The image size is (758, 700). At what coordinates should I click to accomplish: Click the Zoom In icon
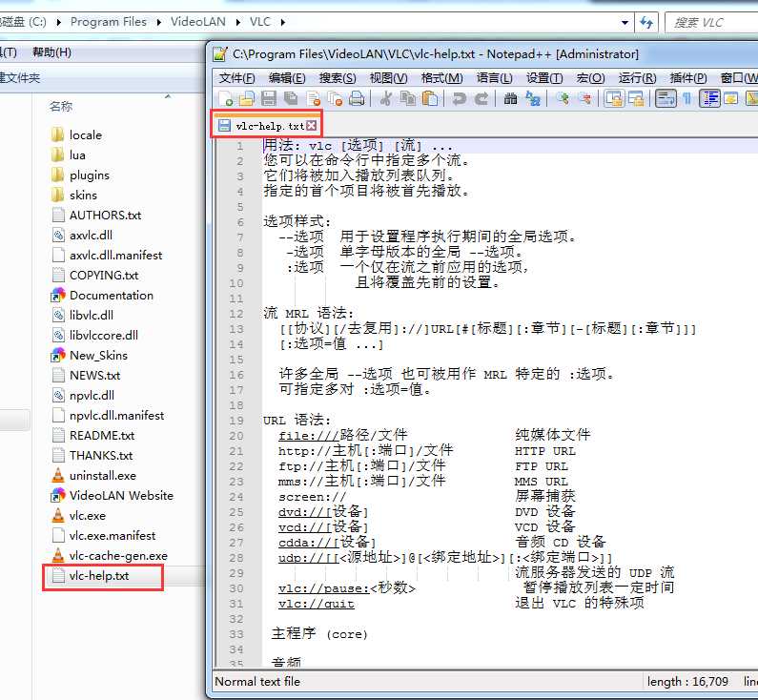[563, 98]
